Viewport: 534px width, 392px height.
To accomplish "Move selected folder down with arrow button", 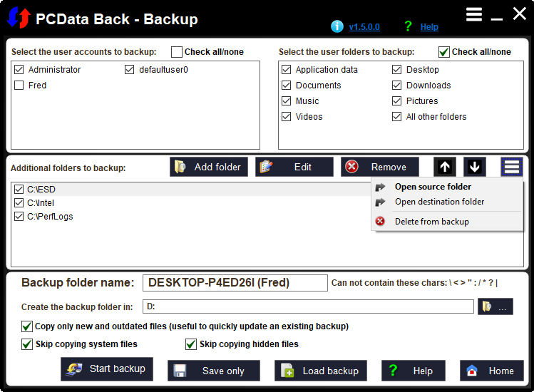I will pos(475,167).
